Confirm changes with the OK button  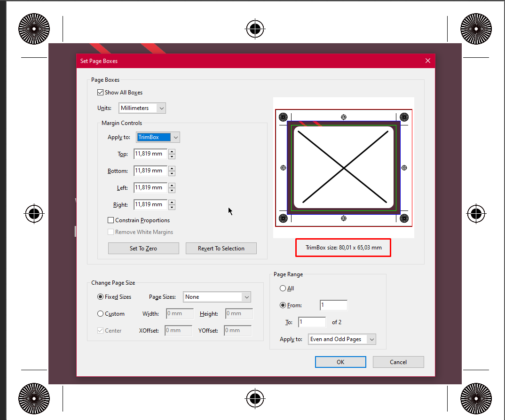[340, 362]
